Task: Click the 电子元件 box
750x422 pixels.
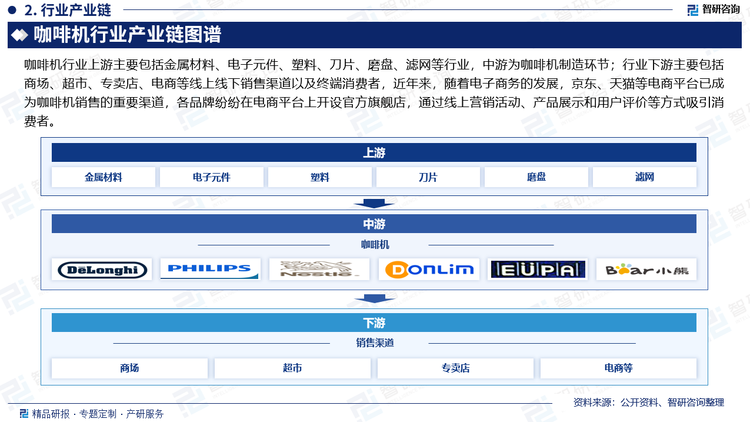Action: [x=211, y=177]
